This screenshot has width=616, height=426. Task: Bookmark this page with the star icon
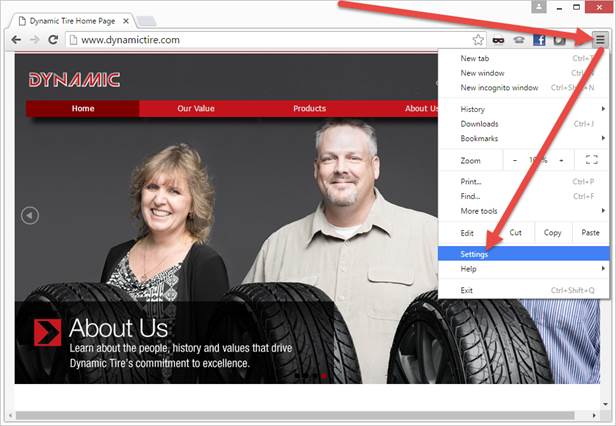click(x=478, y=40)
